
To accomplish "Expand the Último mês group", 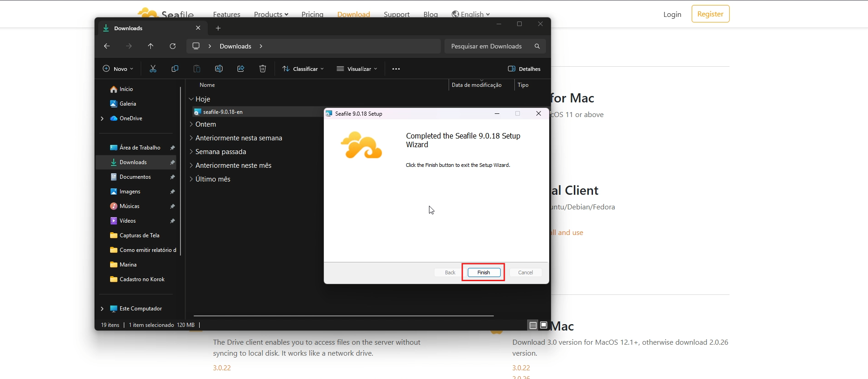I will [191, 179].
